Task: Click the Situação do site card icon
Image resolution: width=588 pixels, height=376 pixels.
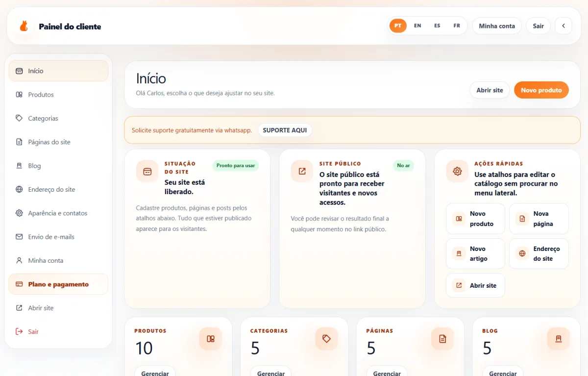Action: coord(147,172)
